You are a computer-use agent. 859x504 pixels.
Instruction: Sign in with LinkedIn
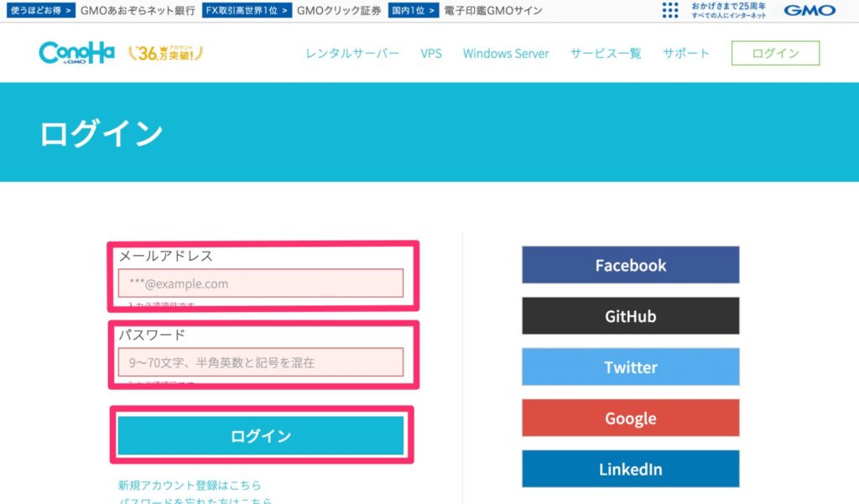pos(631,469)
